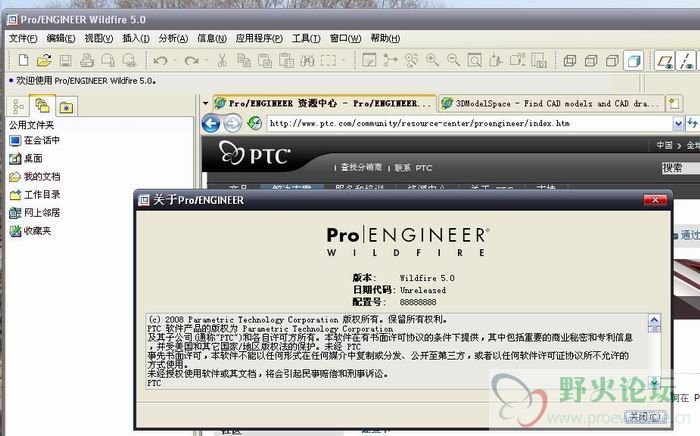Toggle datum planes display

click(x=665, y=60)
